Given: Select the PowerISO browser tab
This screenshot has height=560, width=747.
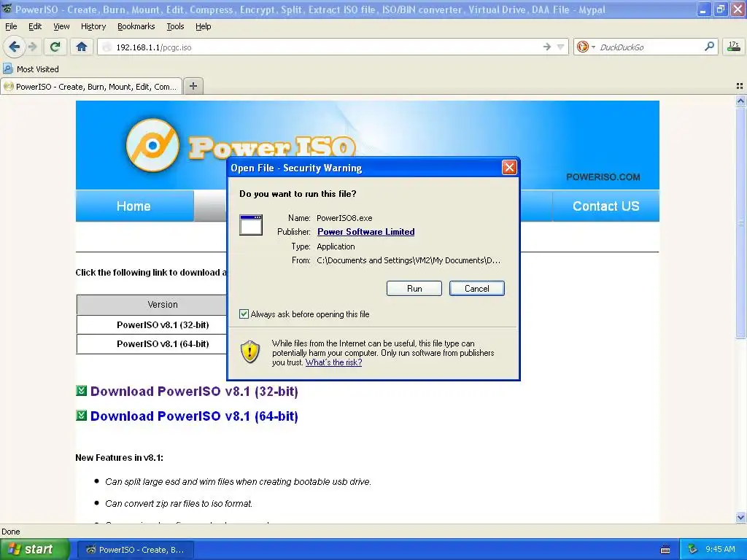Looking at the screenshot, I should coord(90,87).
